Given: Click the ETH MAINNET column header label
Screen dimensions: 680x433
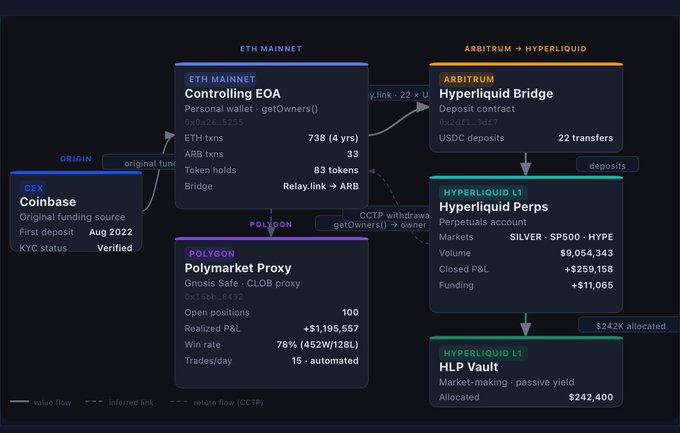Looking at the screenshot, I should (x=271, y=49).
